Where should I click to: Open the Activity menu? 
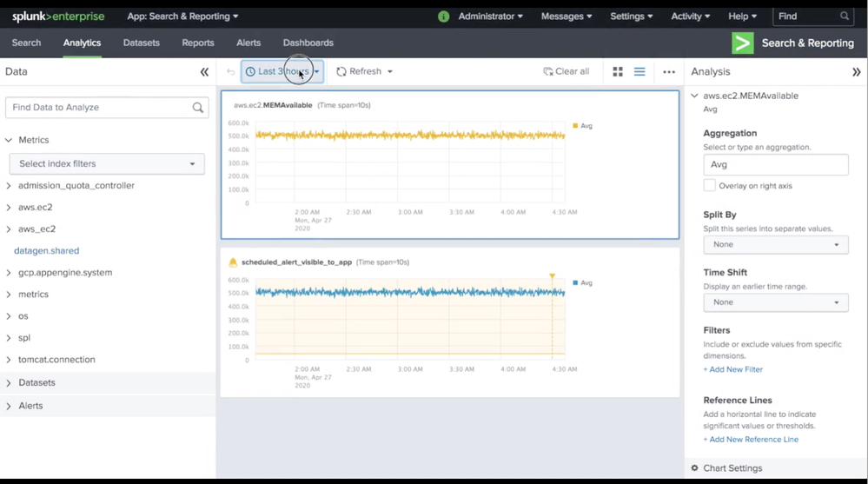690,16
